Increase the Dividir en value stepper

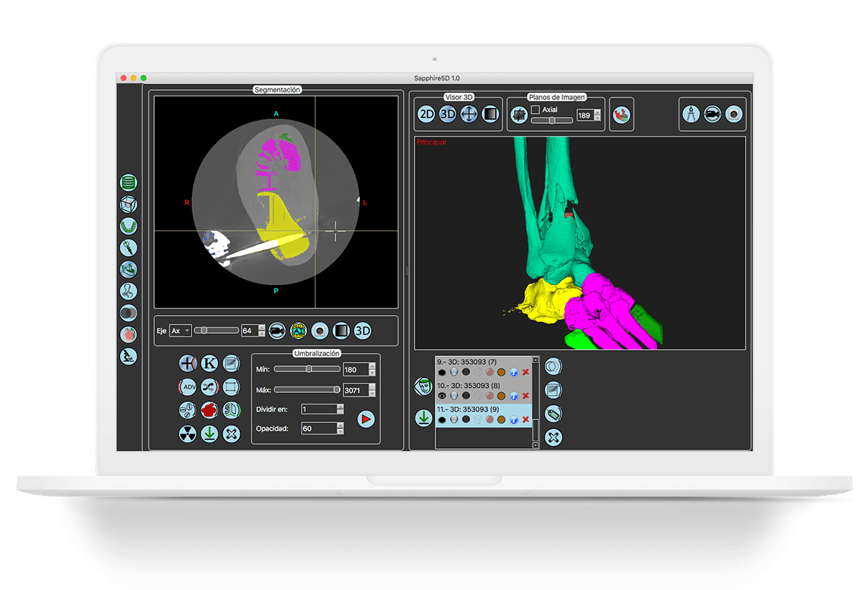pyautogui.click(x=340, y=406)
